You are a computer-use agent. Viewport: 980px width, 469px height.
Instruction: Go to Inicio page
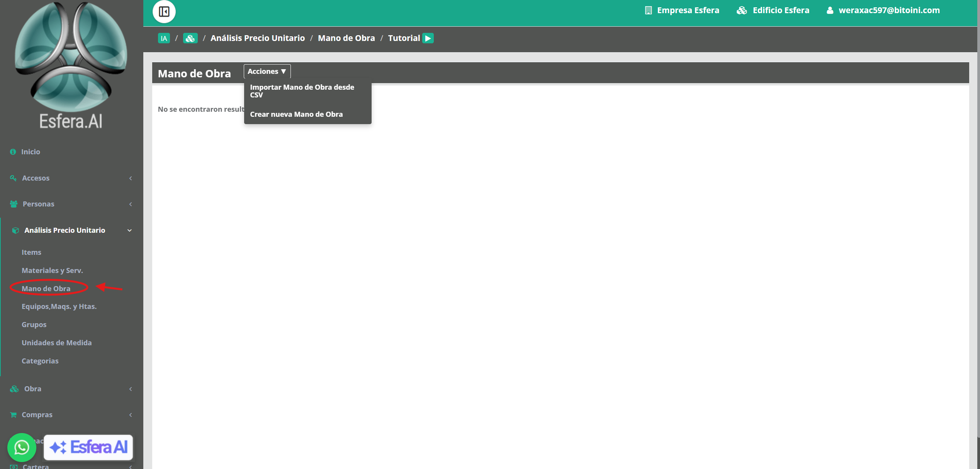pyautogui.click(x=31, y=152)
